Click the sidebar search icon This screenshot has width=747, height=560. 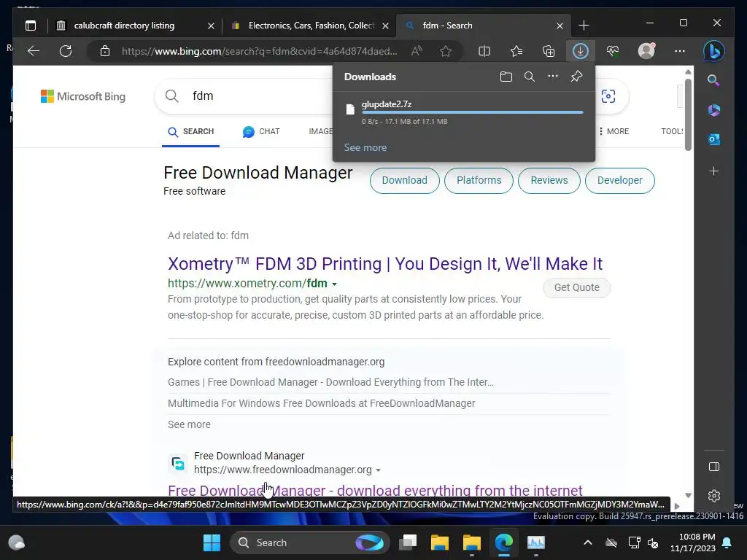click(x=713, y=80)
